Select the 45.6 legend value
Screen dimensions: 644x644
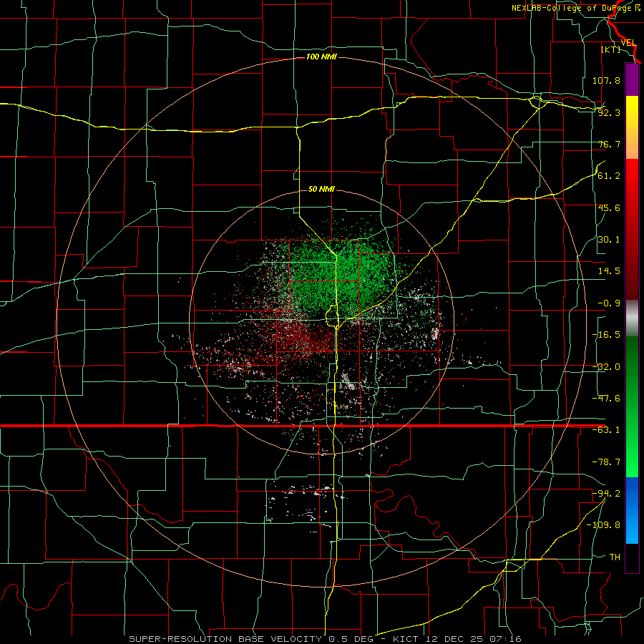click(x=609, y=208)
